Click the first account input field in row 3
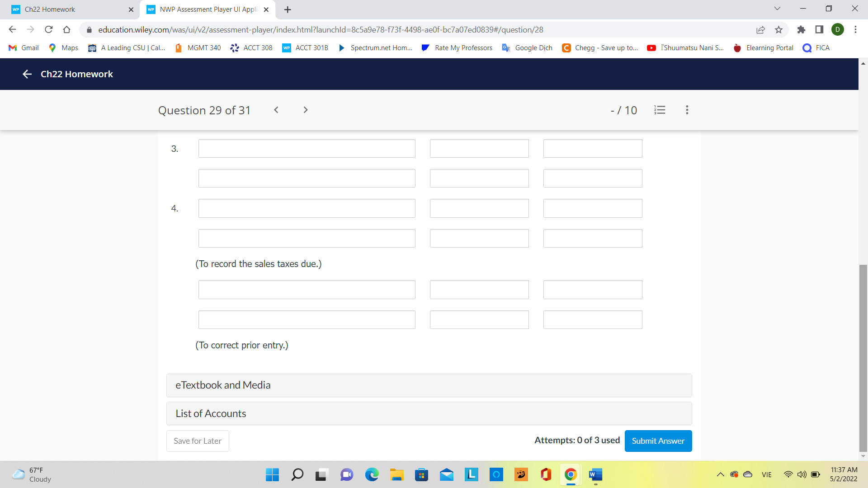The image size is (868, 488). pos(307,148)
